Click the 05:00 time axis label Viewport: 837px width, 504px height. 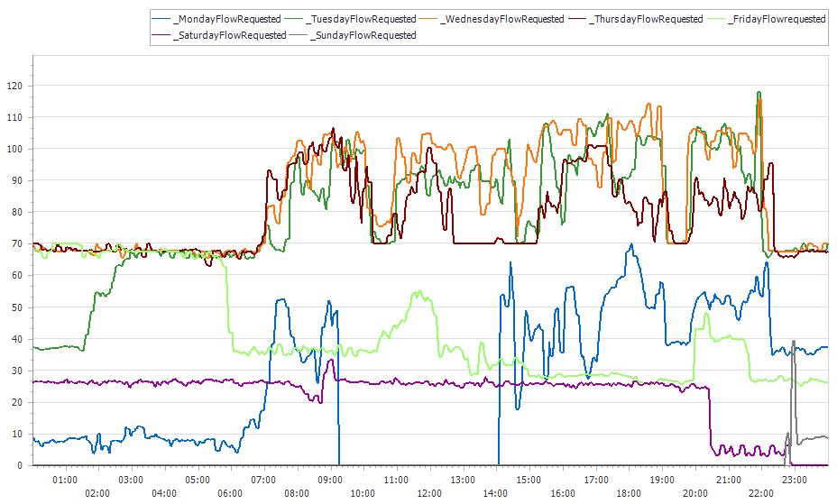(x=198, y=480)
